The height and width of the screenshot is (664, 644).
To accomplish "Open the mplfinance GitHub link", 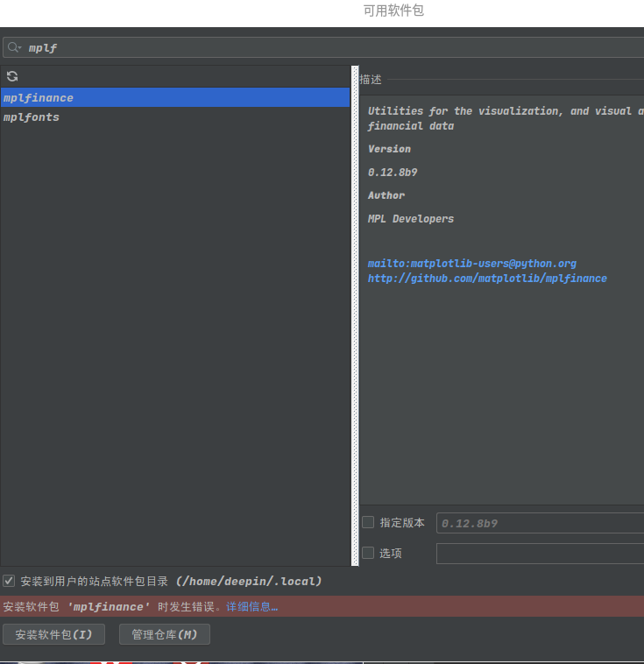I will click(x=487, y=279).
